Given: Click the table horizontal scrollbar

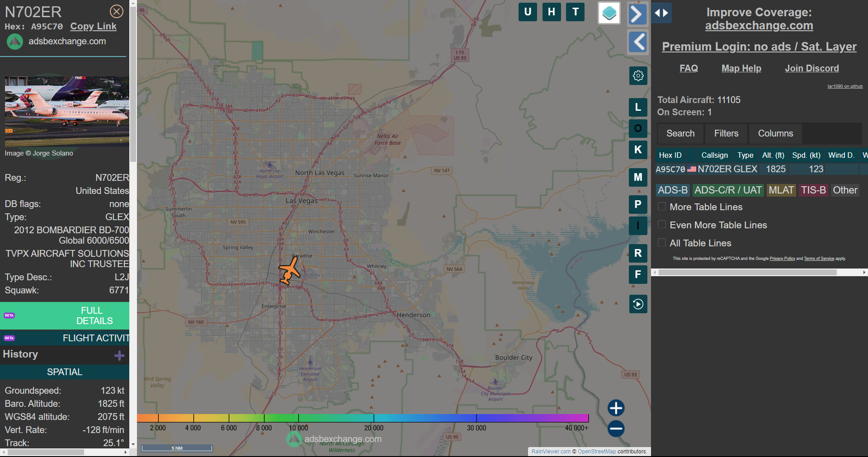Looking at the screenshot, I should [x=747, y=273].
